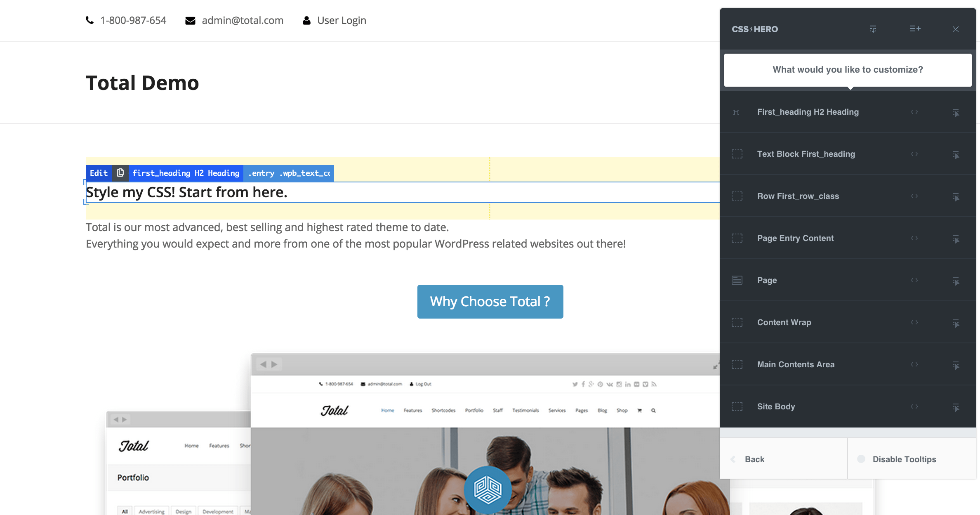The height and width of the screenshot is (515, 980).
Task: Close the CSS Hero panel
Action: (956, 29)
